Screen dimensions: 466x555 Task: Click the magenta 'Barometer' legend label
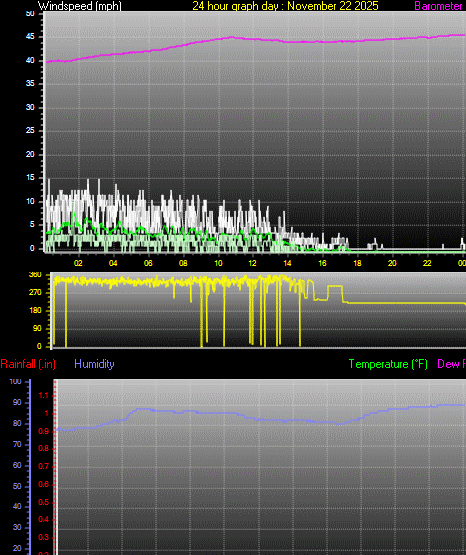coord(438,6)
